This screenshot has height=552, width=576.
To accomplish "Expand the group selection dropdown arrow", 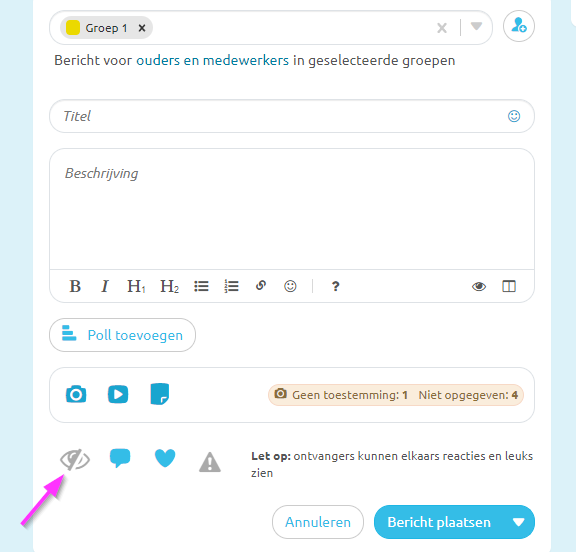I will (476, 26).
